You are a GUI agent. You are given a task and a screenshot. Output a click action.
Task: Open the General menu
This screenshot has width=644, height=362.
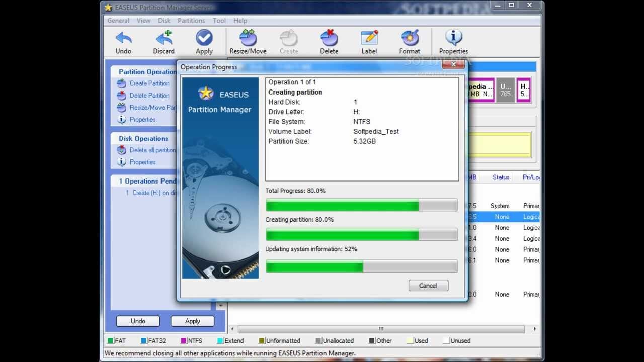pyautogui.click(x=118, y=21)
